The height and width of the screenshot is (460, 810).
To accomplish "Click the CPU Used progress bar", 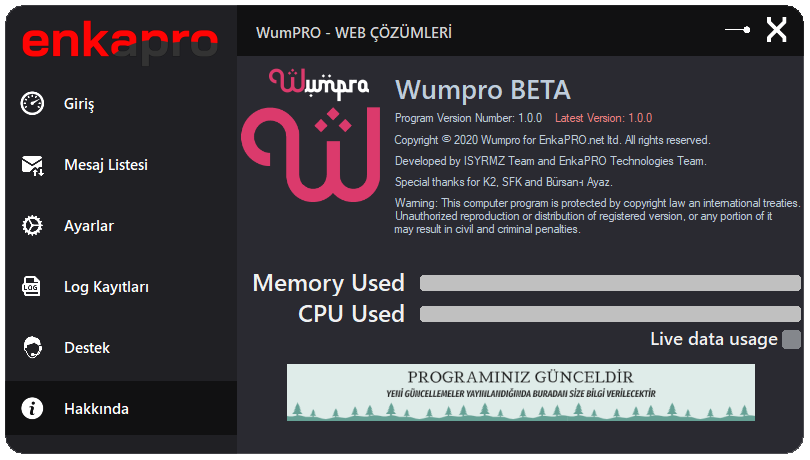I will tap(610, 314).
